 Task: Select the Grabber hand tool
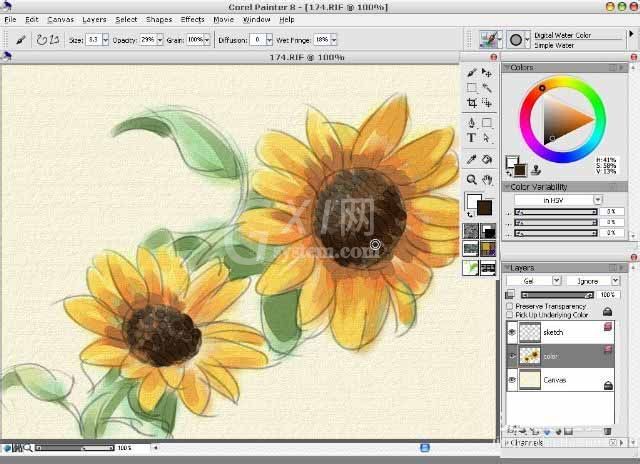click(x=487, y=180)
